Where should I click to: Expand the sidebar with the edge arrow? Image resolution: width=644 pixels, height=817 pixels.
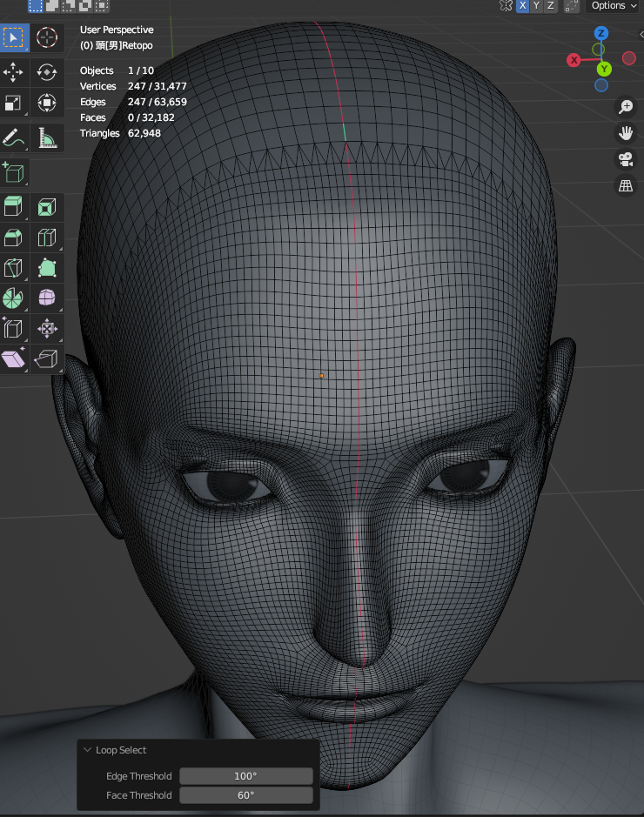(641, 35)
